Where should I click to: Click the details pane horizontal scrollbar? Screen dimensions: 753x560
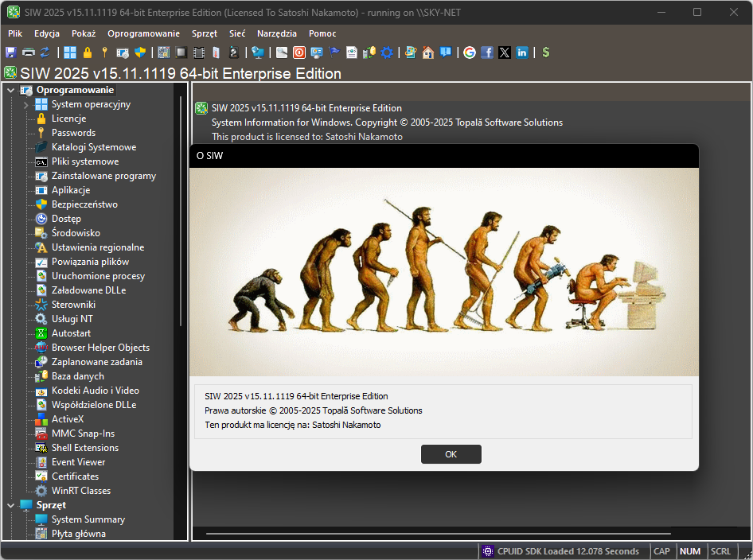[438, 533]
